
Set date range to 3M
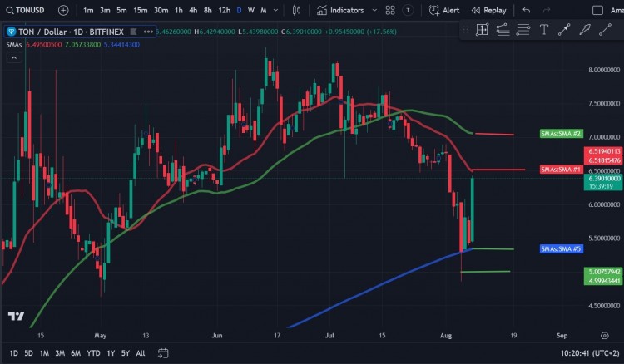[x=60, y=353]
